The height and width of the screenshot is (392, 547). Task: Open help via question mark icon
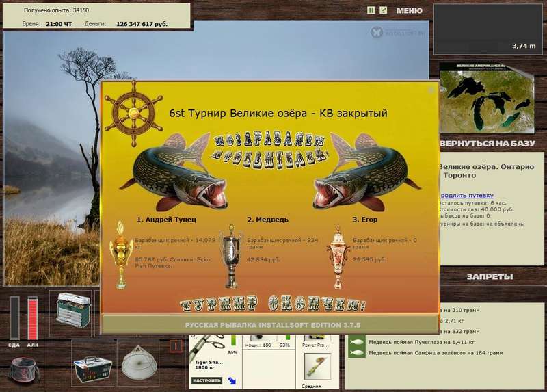pos(383,10)
